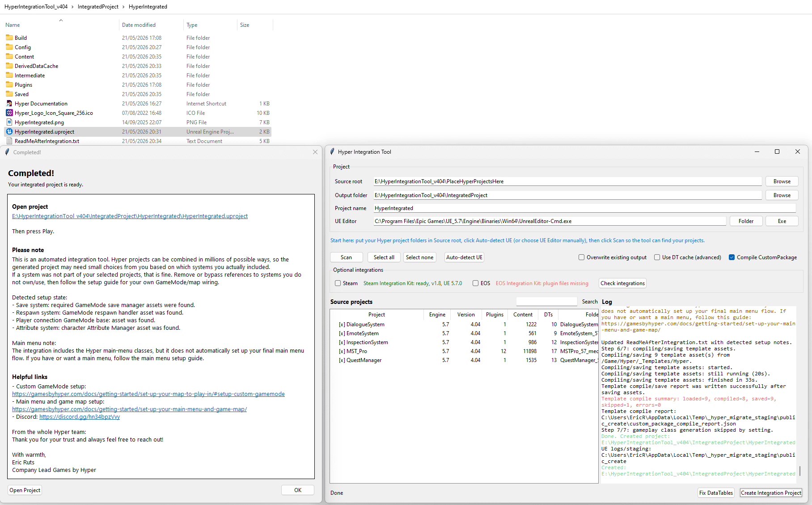Minimize the Hyper Integration Tool window
Viewport: 812px width, 505px height.
[x=757, y=151]
